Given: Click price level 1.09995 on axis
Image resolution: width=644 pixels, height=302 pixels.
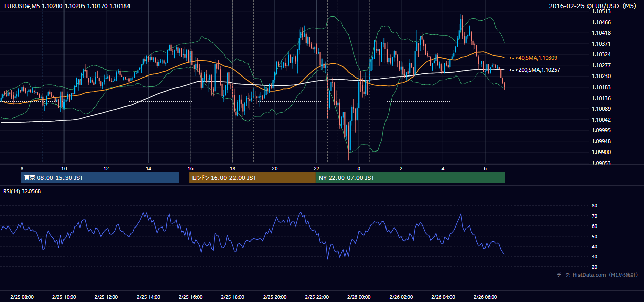Looking at the screenshot, I should (601, 130).
